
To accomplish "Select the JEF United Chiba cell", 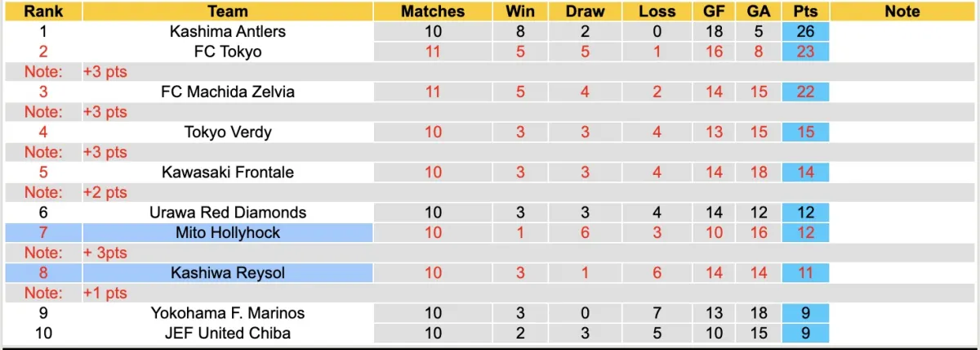I will [228, 333].
